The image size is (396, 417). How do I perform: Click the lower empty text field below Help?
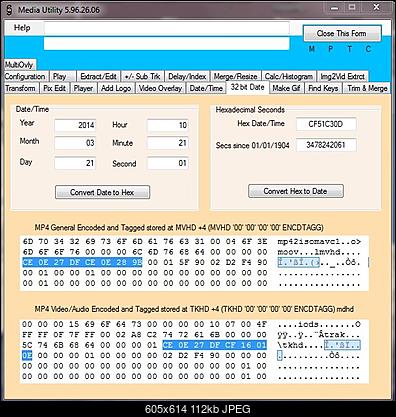166,44
